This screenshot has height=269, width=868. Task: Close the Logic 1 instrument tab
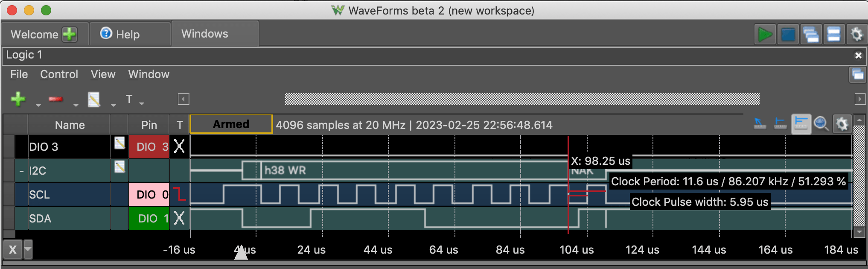pos(859,55)
